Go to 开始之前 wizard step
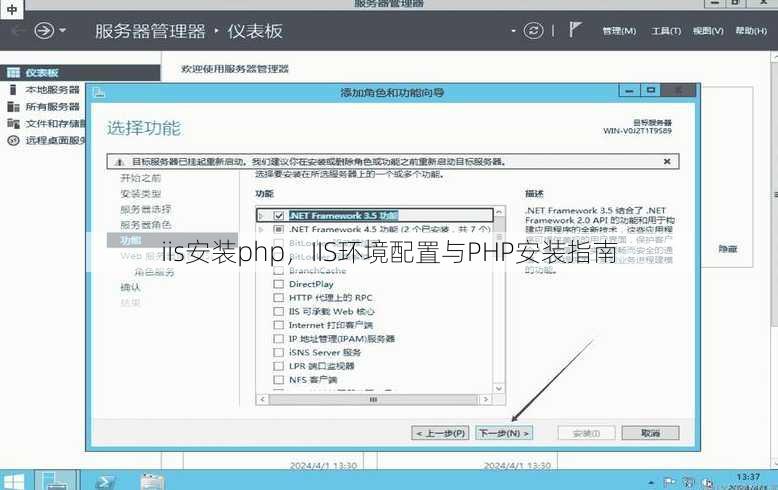The width and height of the screenshot is (778, 490). pyautogui.click(x=140, y=178)
